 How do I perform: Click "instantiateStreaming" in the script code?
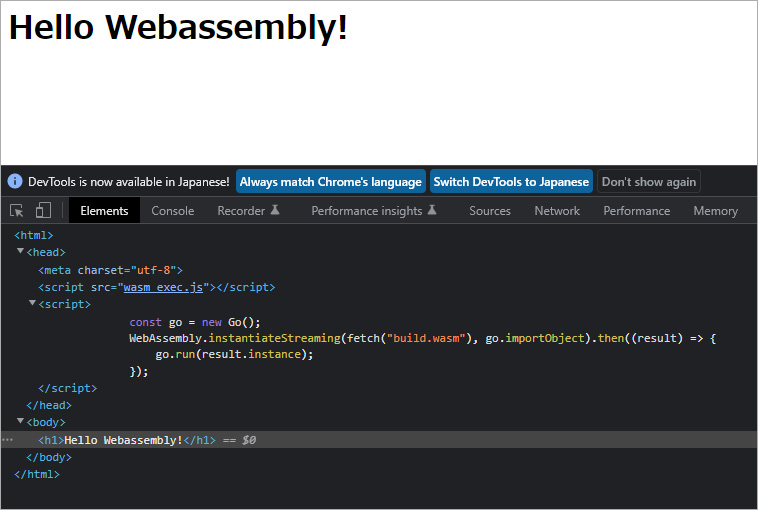(275, 338)
